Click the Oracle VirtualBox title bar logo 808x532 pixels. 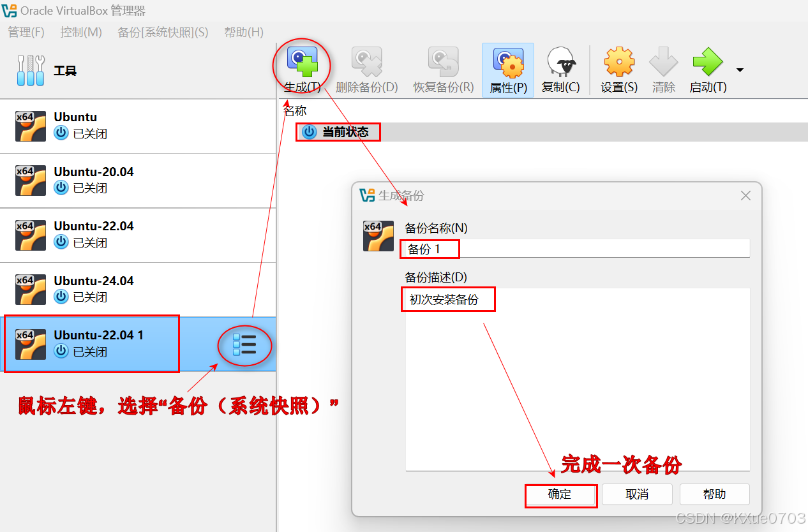[9, 11]
